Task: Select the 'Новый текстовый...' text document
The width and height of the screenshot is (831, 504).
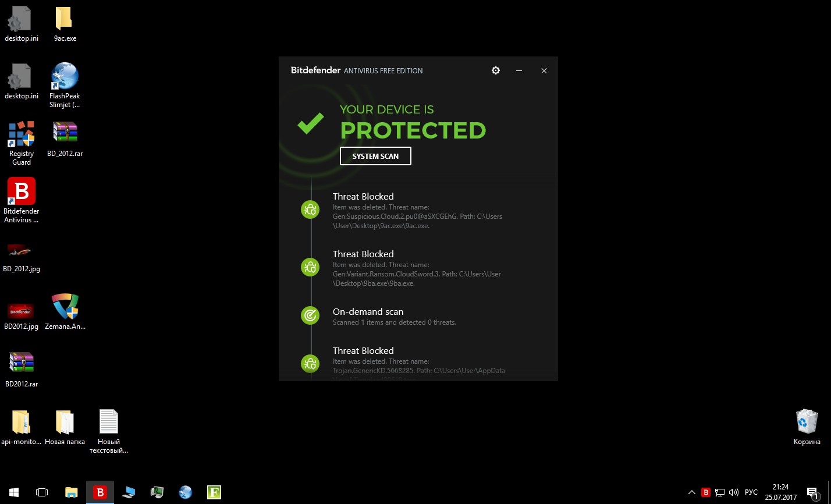Action: pos(108,431)
